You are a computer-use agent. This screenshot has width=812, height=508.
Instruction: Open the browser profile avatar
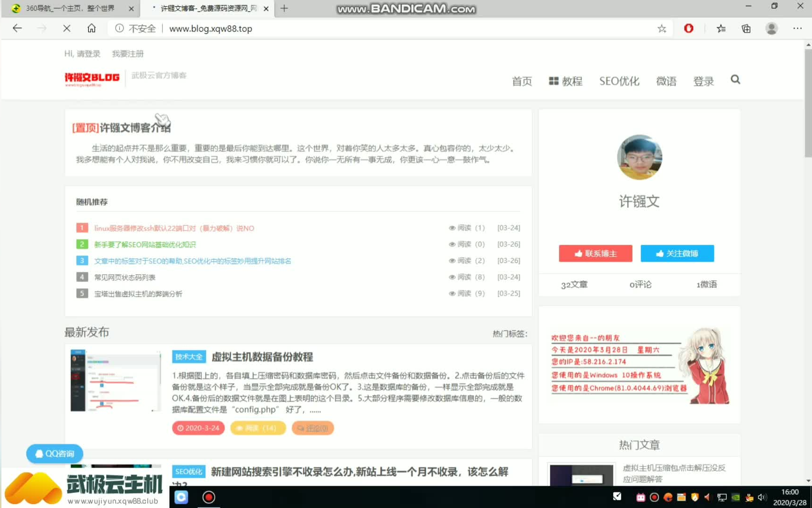coord(771,29)
